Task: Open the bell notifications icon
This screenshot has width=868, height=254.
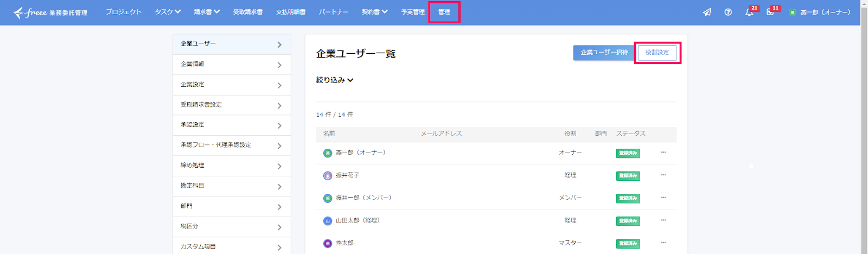Action: click(749, 12)
